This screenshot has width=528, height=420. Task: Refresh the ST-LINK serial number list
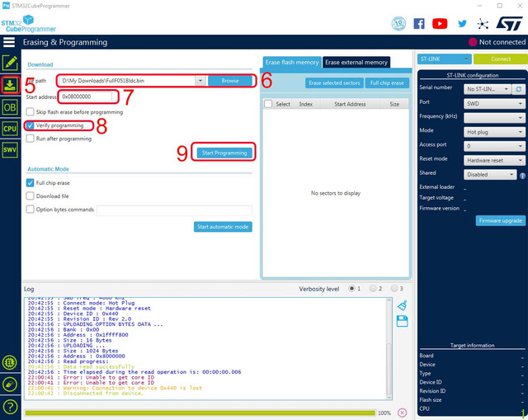tap(519, 89)
